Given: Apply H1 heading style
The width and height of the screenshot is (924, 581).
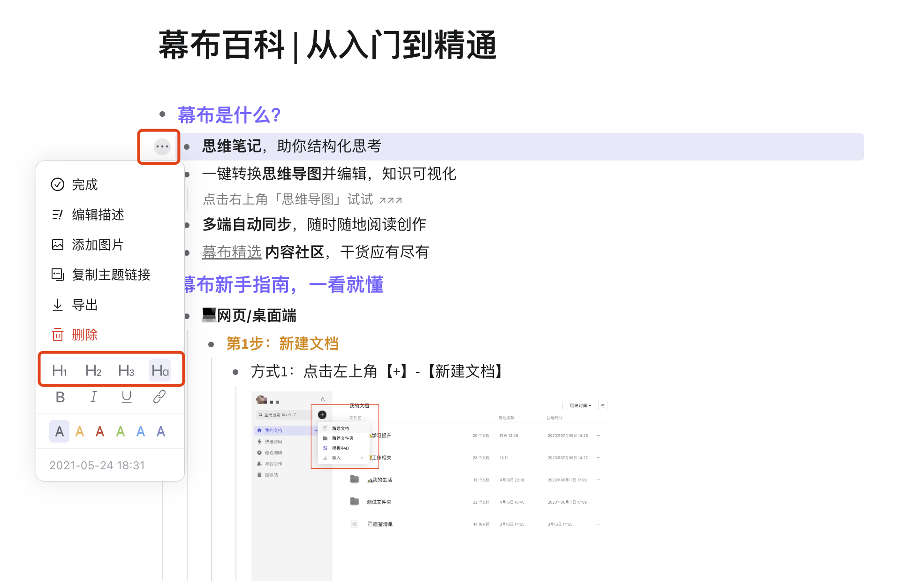Looking at the screenshot, I should (60, 371).
